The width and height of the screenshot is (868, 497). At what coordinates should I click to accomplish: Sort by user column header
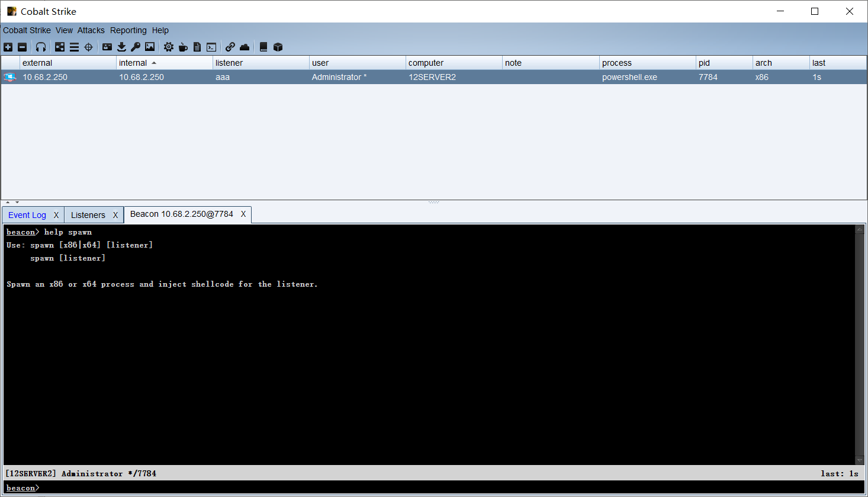coord(358,63)
